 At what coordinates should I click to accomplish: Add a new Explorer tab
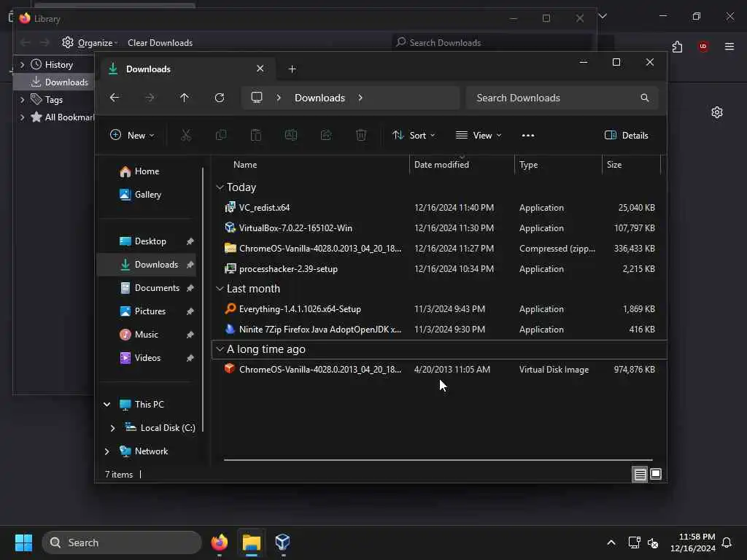pyautogui.click(x=293, y=69)
